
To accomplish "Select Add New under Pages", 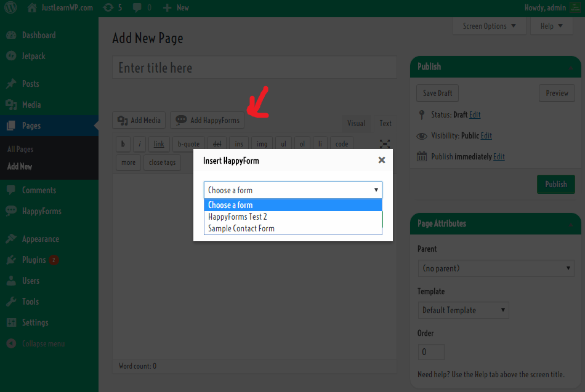I will click(x=20, y=166).
